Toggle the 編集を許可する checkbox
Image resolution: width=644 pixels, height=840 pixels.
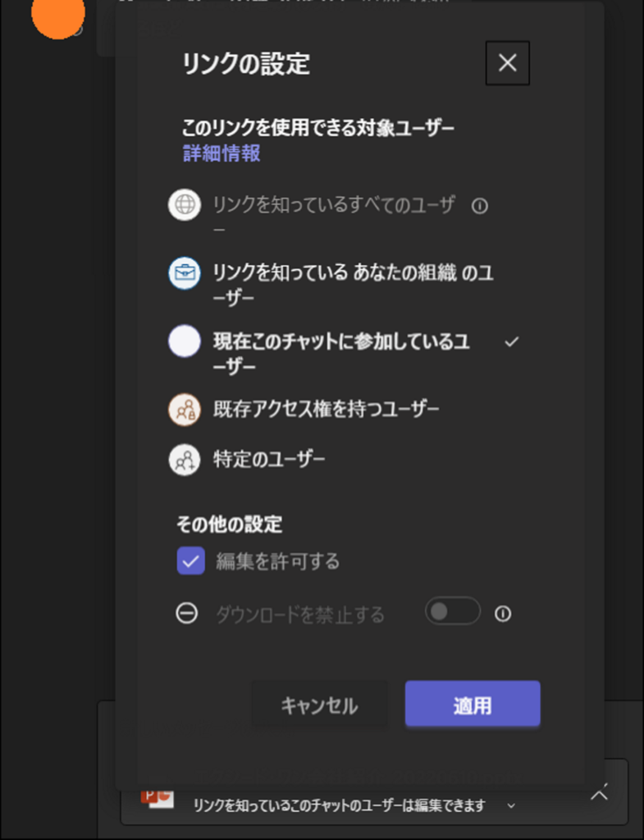point(190,561)
